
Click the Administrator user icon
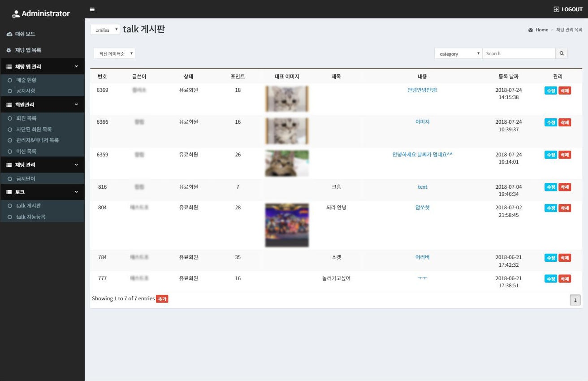[16, 14]
